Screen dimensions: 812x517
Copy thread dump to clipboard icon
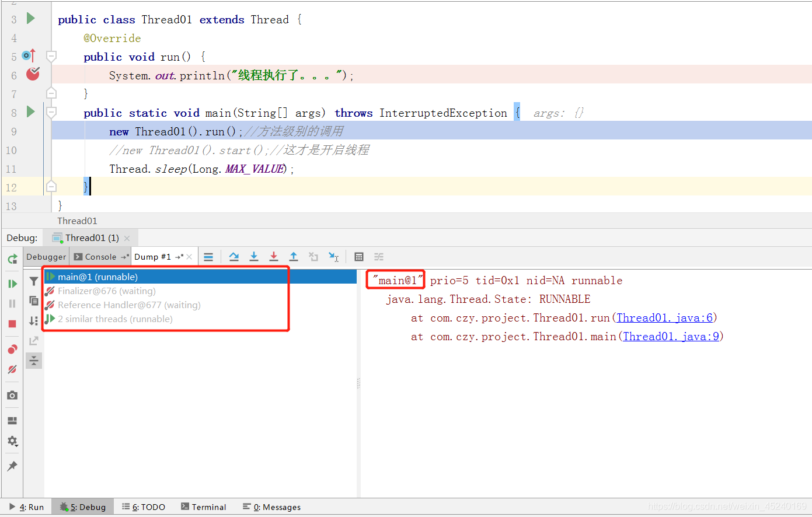tap(34, 301)
